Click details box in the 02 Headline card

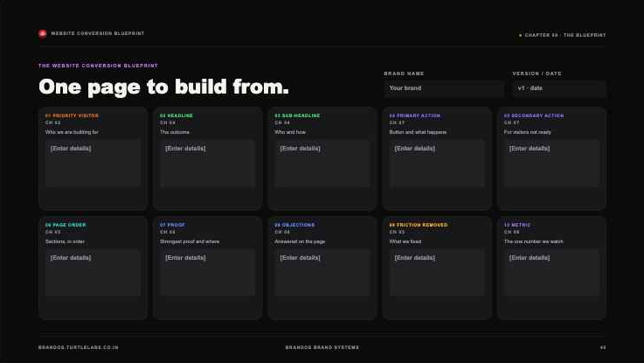point(207,164)
